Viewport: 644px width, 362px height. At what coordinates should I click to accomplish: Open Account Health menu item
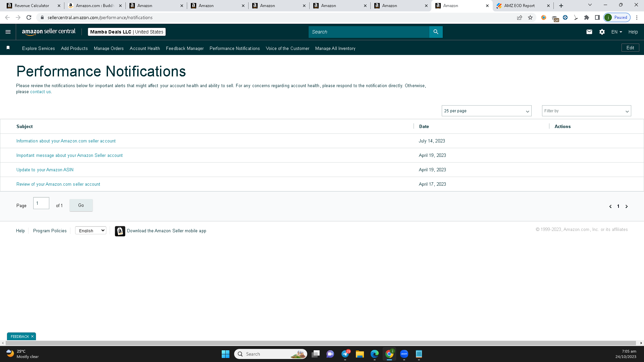pos(145,48)
